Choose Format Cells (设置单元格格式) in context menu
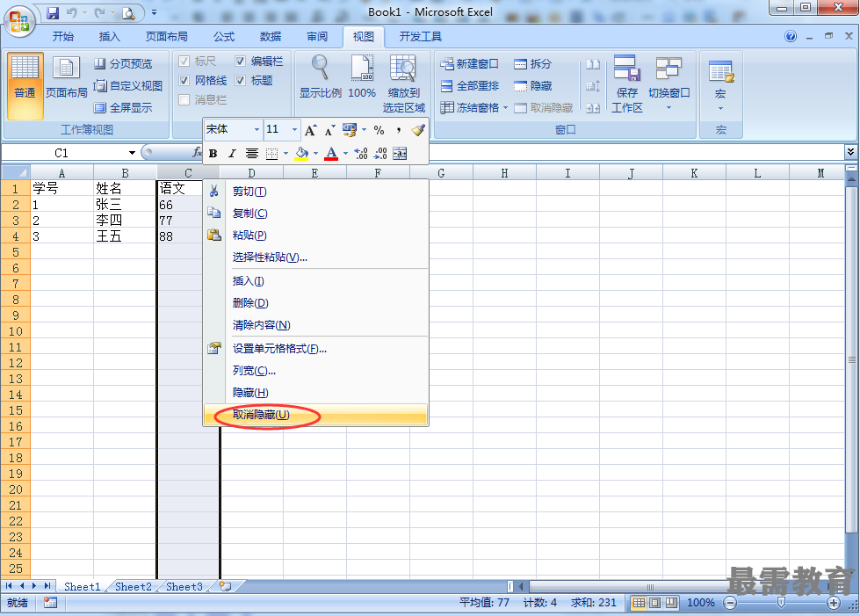The image size is (860, 616). click(315, 349)
